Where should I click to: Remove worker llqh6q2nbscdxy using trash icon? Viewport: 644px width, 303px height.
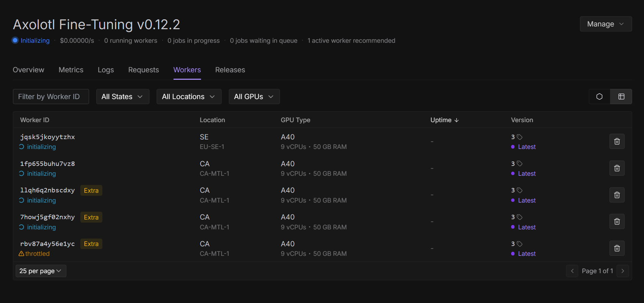coord(617,195)
